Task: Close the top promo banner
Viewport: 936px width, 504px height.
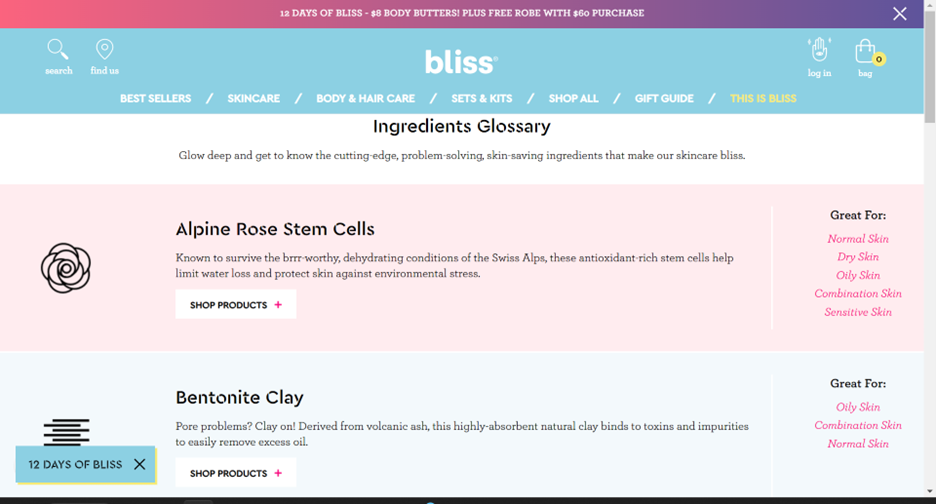Action: [x=900, y=14]
